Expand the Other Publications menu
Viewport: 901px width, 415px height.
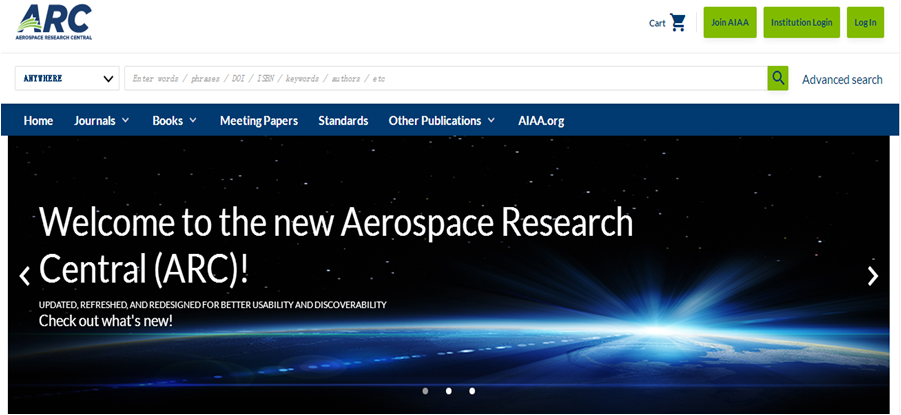(x=441, y=121)
